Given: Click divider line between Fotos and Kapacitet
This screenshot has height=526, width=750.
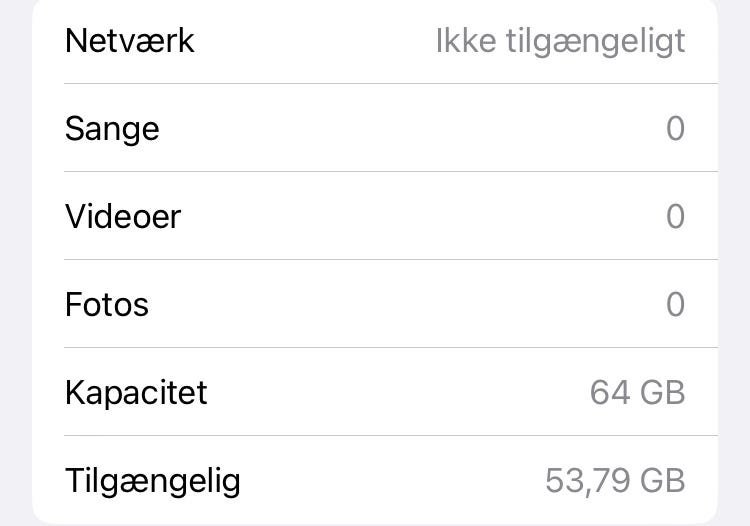Looking at the screenshot, I should pos(390,347).
